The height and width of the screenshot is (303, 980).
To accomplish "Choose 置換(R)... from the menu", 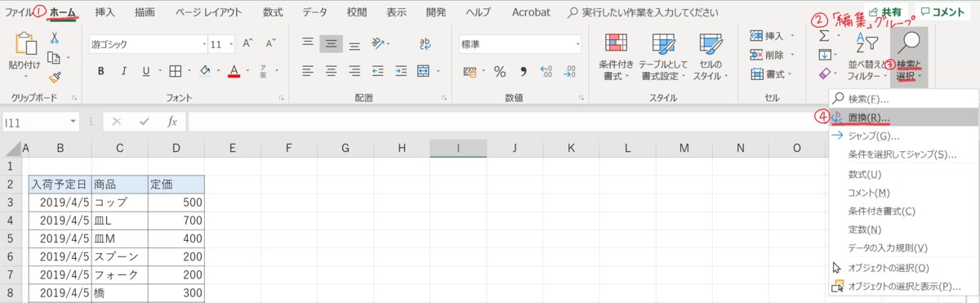I will (903, 118).
